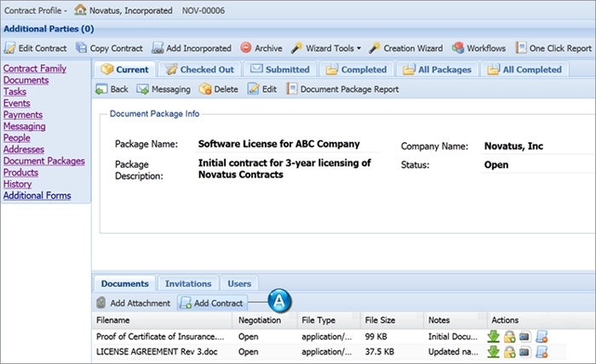Open the Events sidebar link
Image resolution: width=596 pixels, height=364 pixels.
pos(17,103)
